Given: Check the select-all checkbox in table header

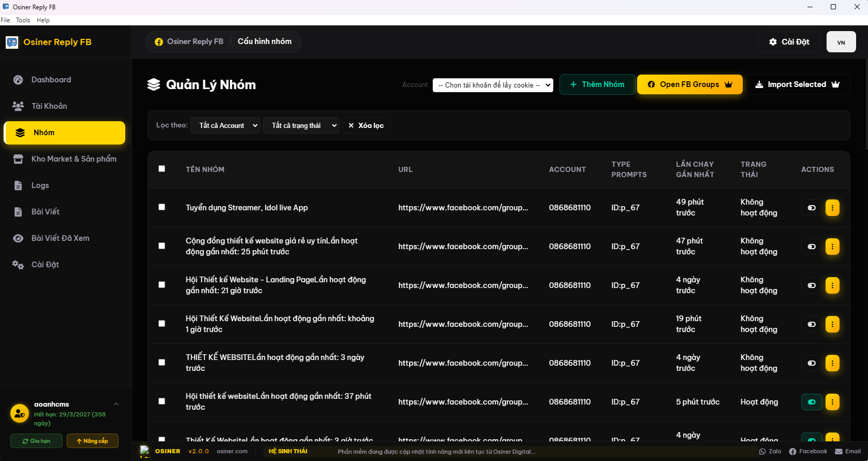Looking at the screenshot, I should (162, 169).
